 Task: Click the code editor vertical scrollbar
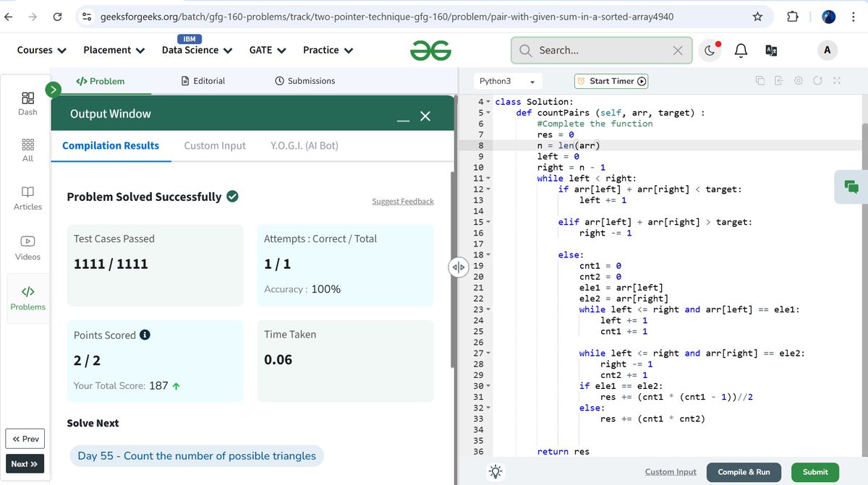click(x=864, y=289)
